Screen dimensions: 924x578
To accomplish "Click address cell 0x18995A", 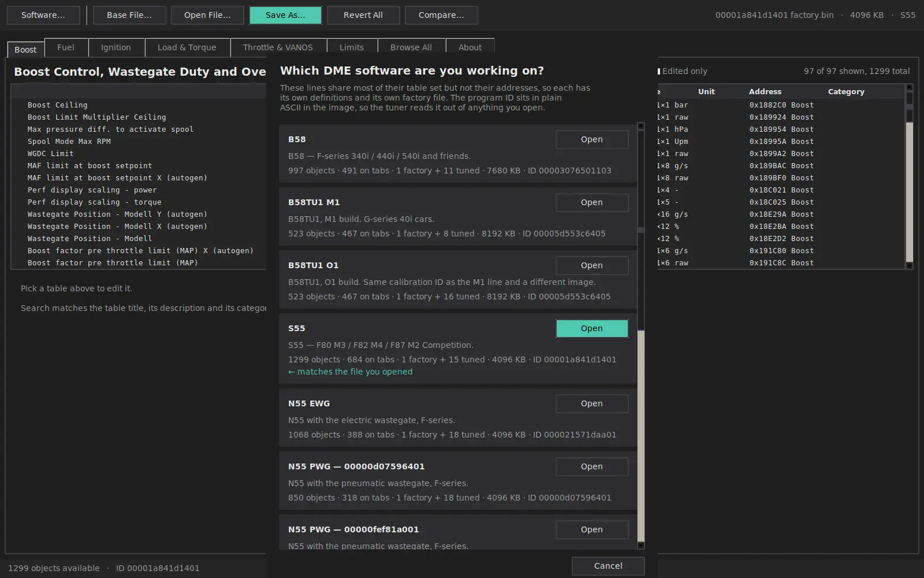I will (x=767, y=142).
